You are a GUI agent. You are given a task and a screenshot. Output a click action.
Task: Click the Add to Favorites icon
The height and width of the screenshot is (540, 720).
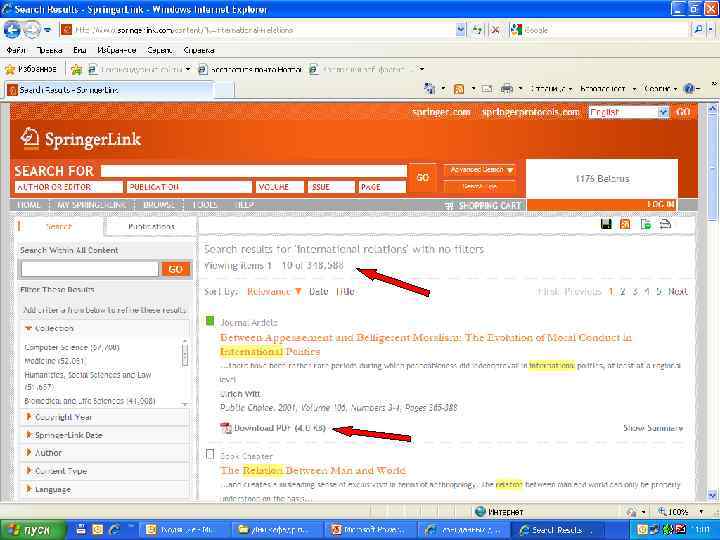pos(76,70)
